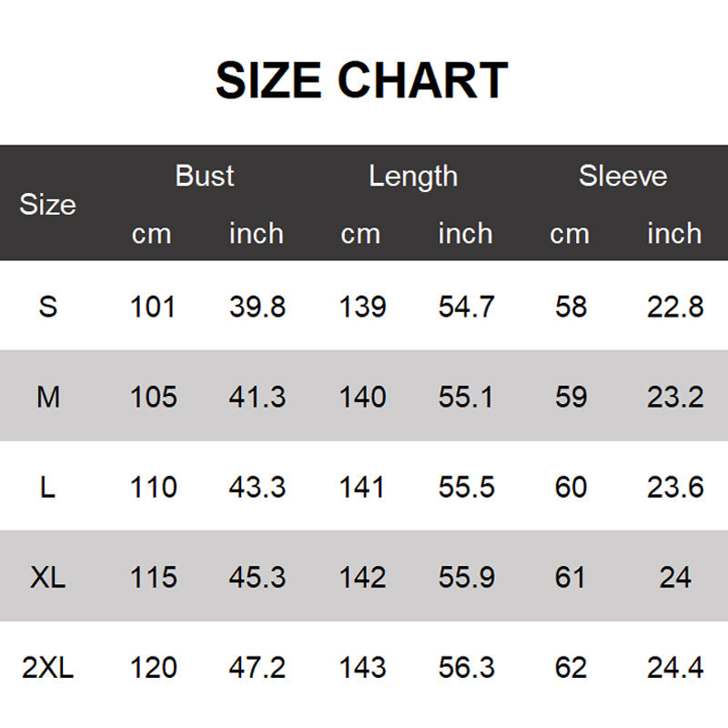Click the 101 bust cm value
This screenshot has height=728, width=728.
tap(152, 307)
